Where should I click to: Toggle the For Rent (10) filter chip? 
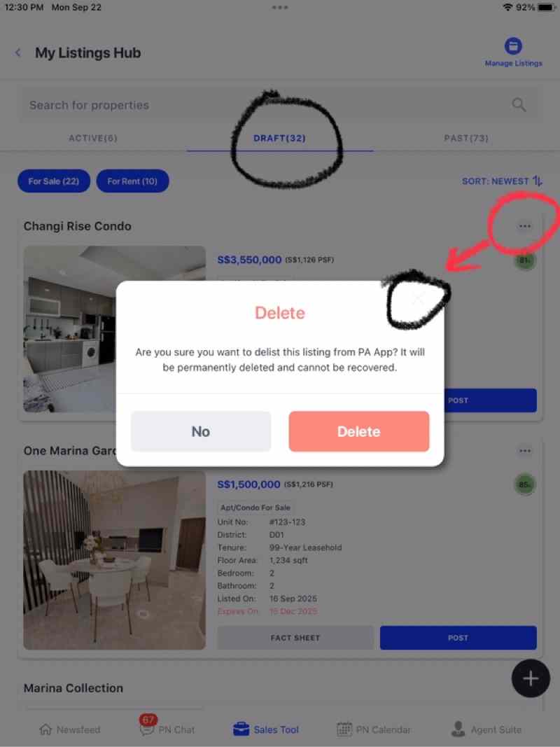click(132, 181)
